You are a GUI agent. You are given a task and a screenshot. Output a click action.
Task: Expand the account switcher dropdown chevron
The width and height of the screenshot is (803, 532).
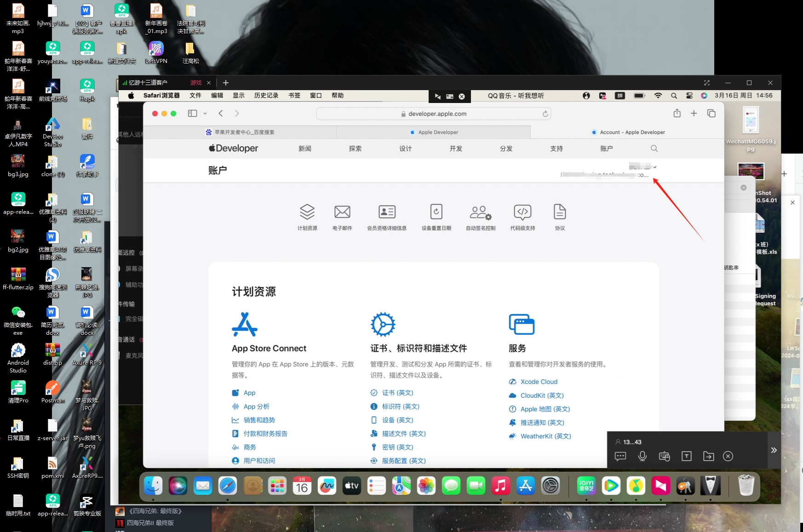point(655,167)
